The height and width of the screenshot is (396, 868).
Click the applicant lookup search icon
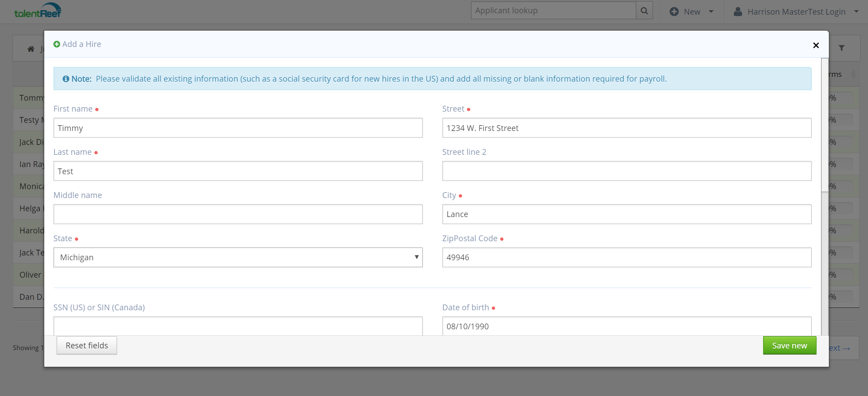644,10
